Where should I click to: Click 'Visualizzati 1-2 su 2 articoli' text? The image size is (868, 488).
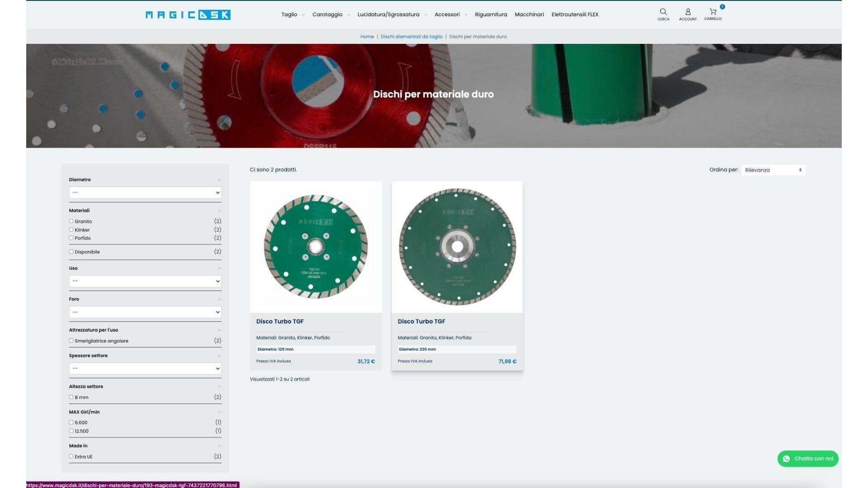tap(280, 379)
